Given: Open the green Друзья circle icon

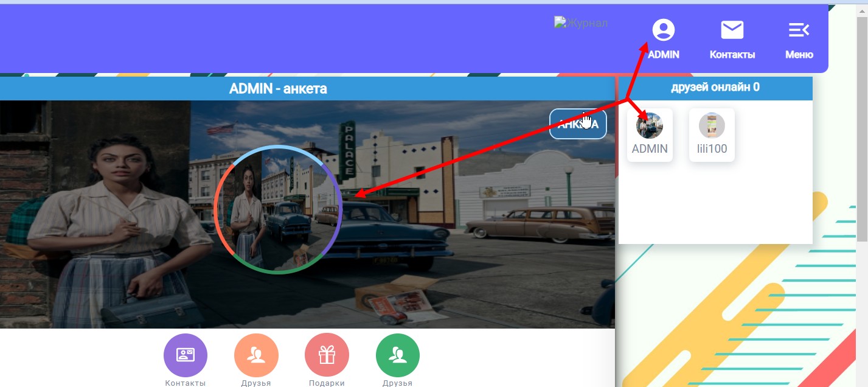Looking at the screenshot, I should (x=397, y=355).
